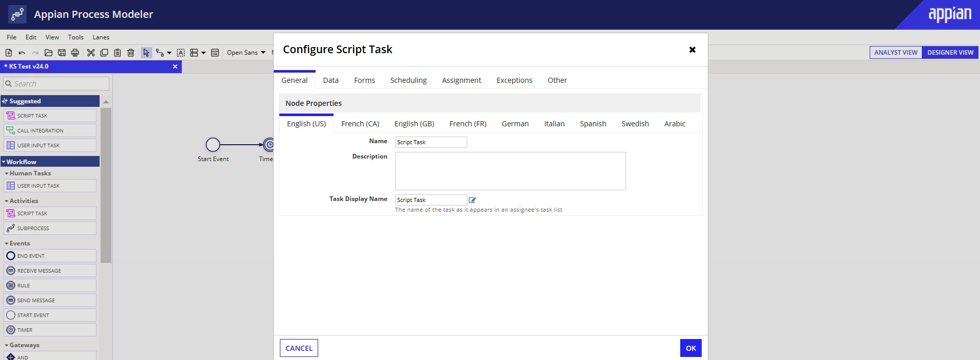Open swimlane options dropdown arrow
Viewport: 980px width, 360px height.
click(x=203, y=53)
